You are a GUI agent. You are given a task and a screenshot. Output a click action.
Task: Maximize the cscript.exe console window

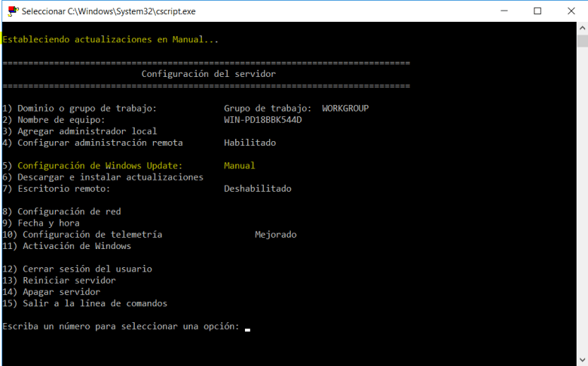537,11
